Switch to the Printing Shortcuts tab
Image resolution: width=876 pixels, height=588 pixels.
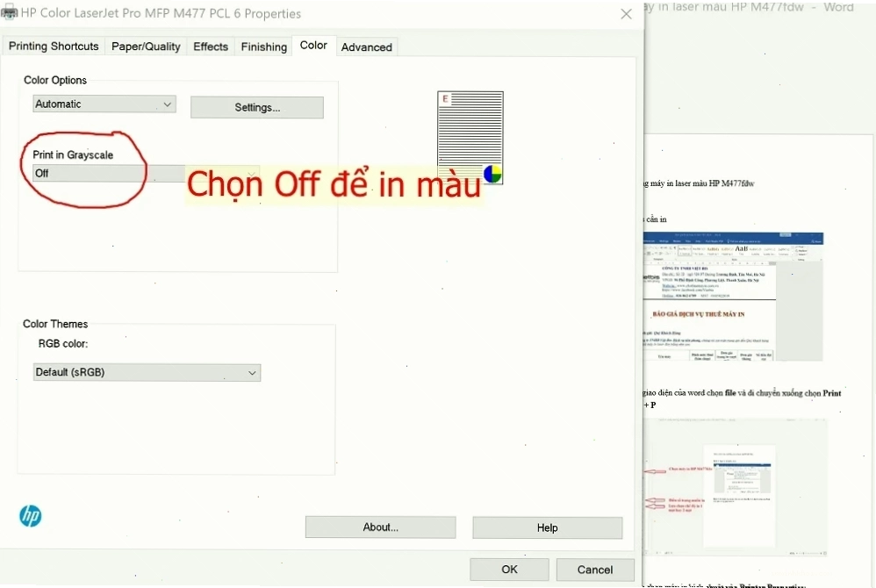pyautogui.click(x=54, y=47)
